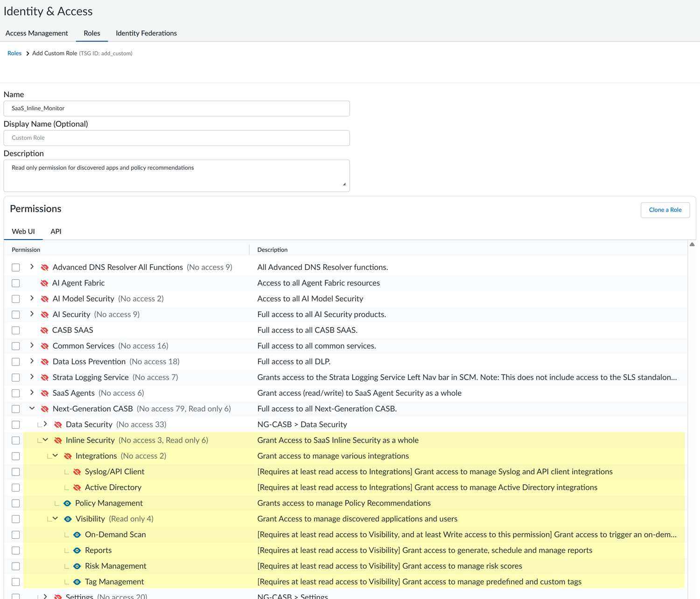The height and width of the screenshot is (599, 700).
Task: Click the Display Name input field
Action: (176, 138)
